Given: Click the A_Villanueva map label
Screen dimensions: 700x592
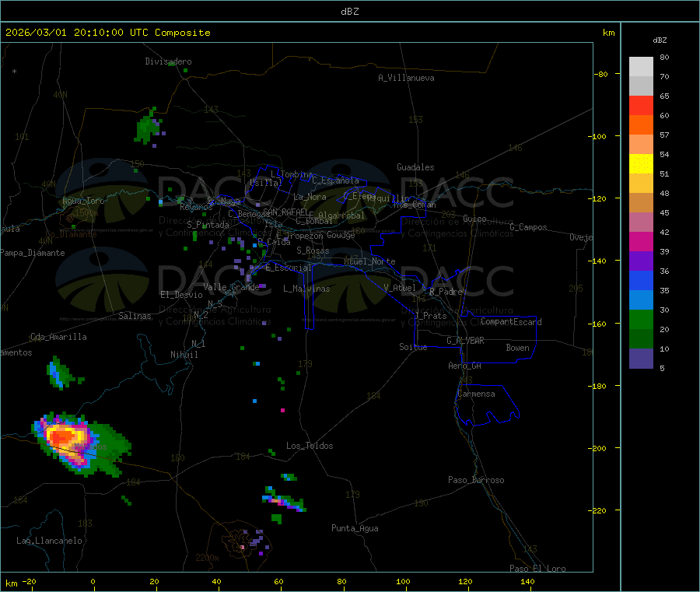Looking at the screenshot, I should pos(406,78).
